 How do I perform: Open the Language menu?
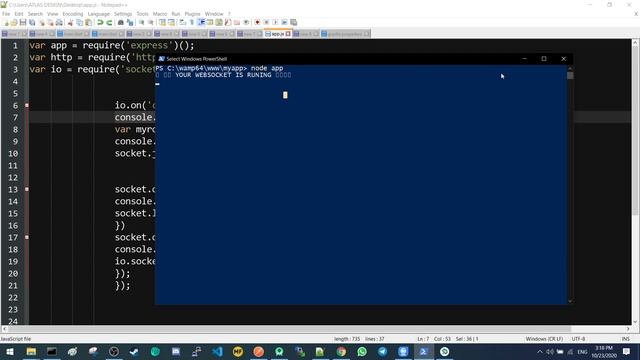[98, 14]
